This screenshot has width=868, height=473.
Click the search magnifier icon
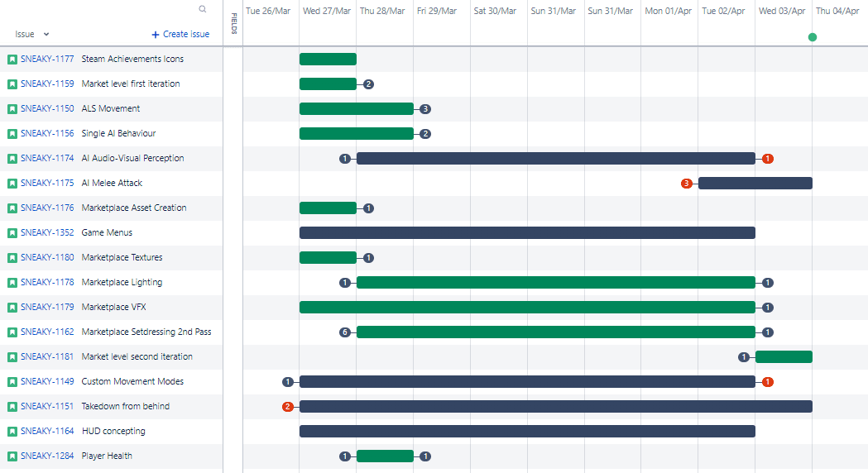coord(203,9)
